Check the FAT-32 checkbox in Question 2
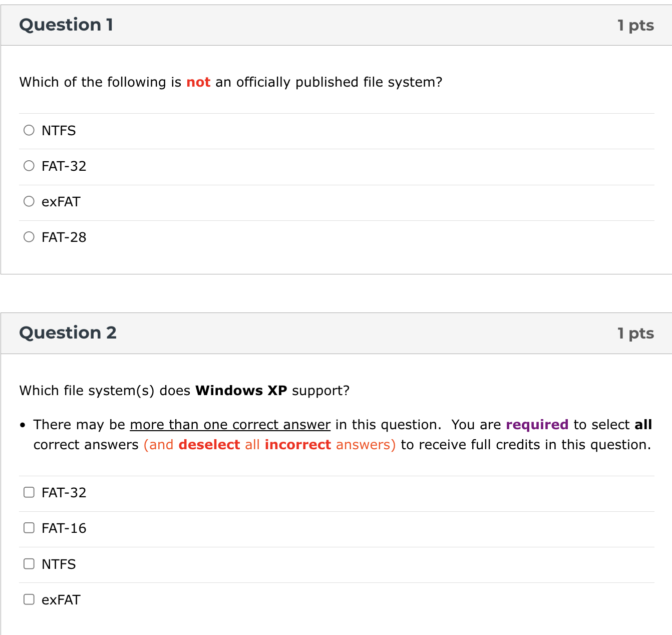This screenshot has height=635, width=672. point(29,492)
